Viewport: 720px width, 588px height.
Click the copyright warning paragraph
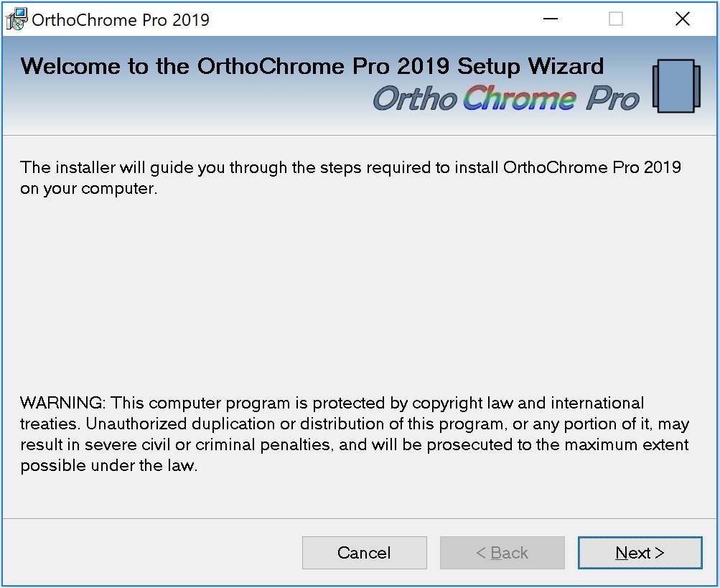click(x=355, y=434)
